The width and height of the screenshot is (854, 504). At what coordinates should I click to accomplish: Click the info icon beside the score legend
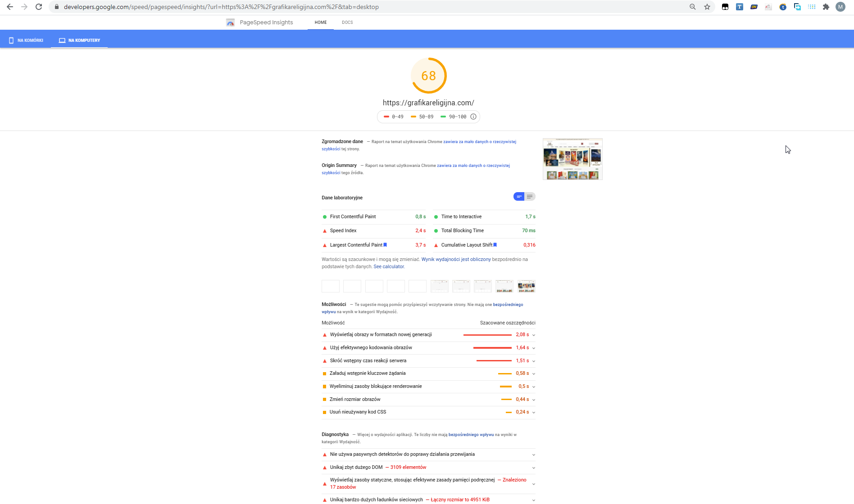click(473, 117)
